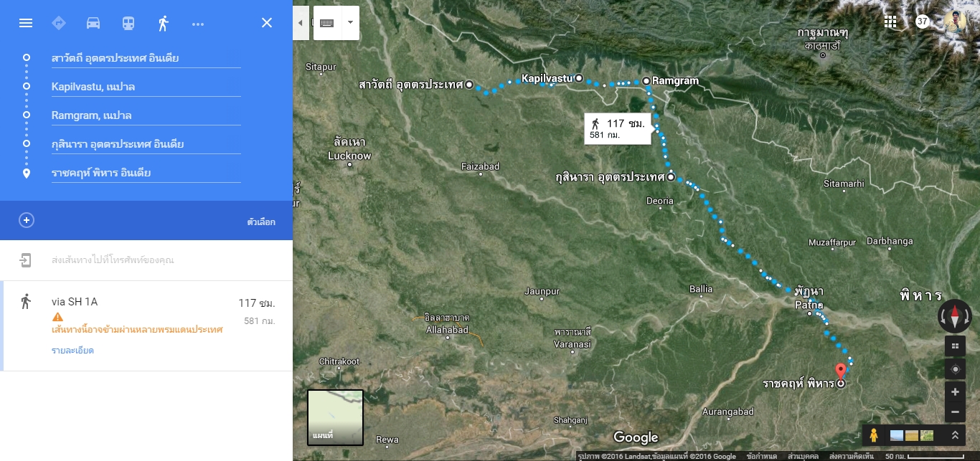Send route to phone option

pyautogui.click(x=146, y=260)
